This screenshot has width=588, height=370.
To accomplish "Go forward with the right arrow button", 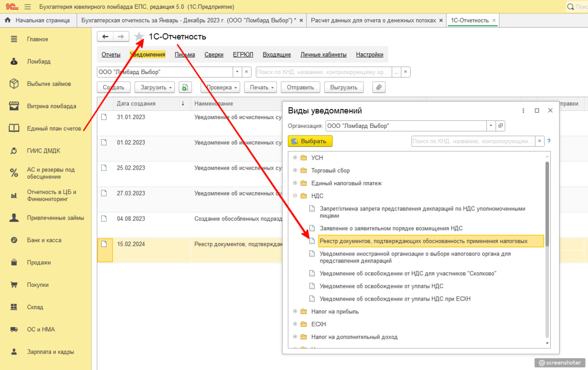I will pyautogui.click(x=121, y=36).
